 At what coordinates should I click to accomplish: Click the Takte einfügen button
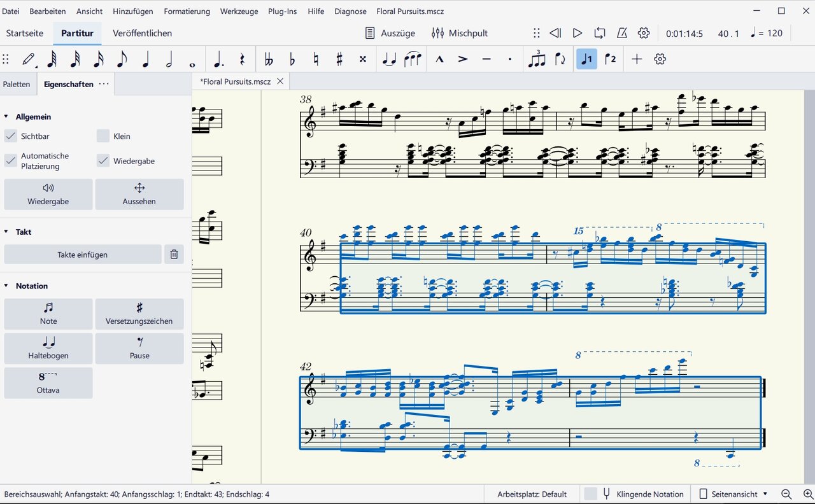tap(83, 255)
